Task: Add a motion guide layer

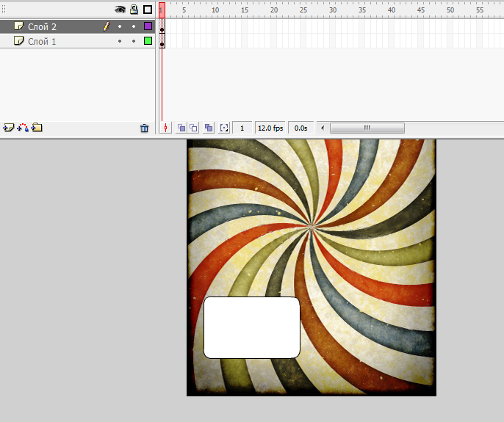Action: (x=23, y=128)
